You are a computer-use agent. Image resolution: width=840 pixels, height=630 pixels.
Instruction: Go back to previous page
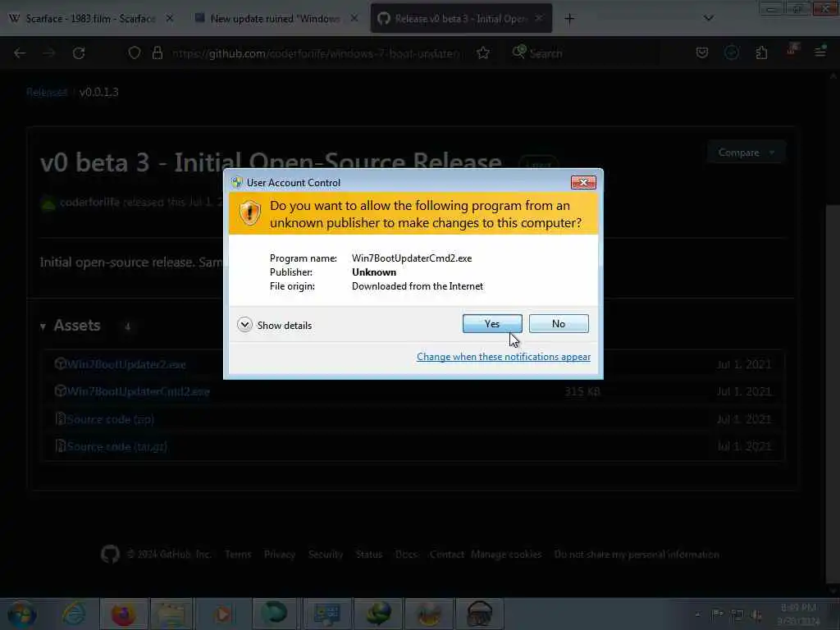20,53
